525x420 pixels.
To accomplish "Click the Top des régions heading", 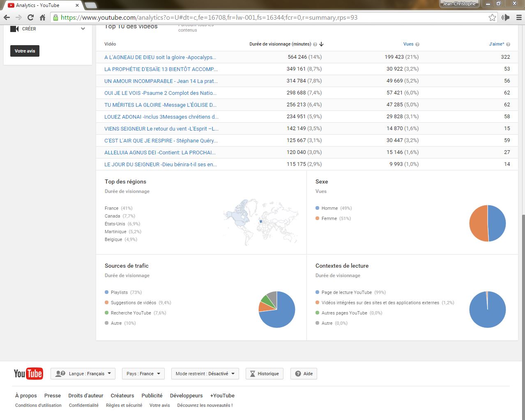I will [125, 181].
